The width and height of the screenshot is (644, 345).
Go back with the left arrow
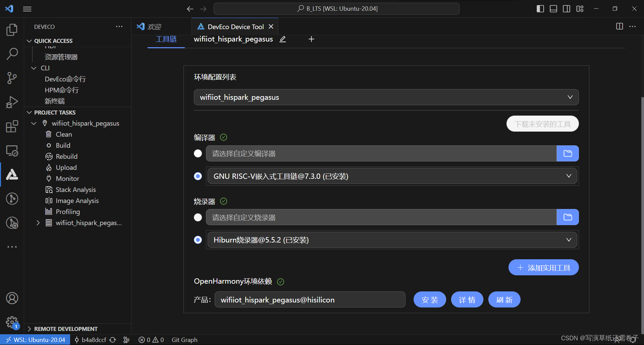point(190,9)
